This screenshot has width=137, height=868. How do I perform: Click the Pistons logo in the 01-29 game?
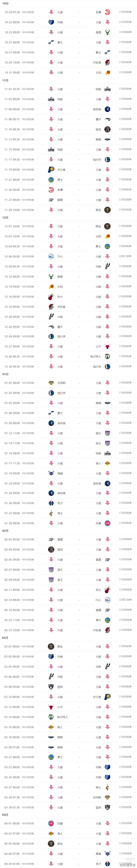(107, 523)
